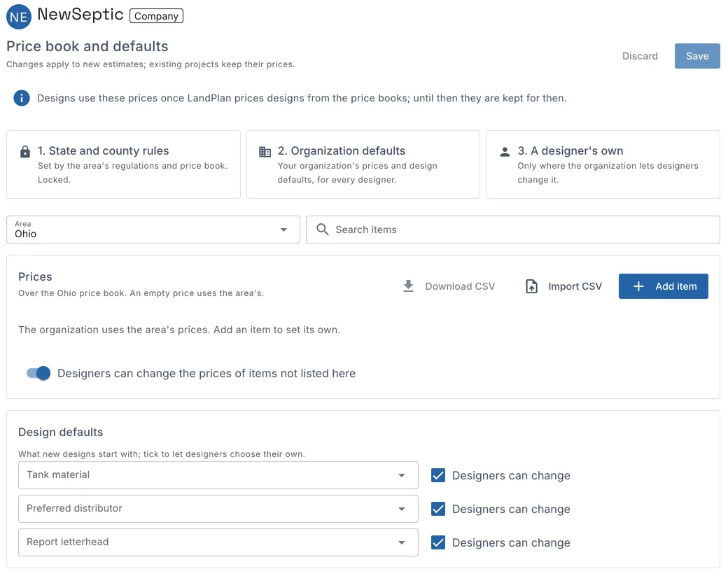Screen dimensions: 728x576
Task: Uncheck Designers can change for Preferred distributor
Action: click(x=437, y=509)
